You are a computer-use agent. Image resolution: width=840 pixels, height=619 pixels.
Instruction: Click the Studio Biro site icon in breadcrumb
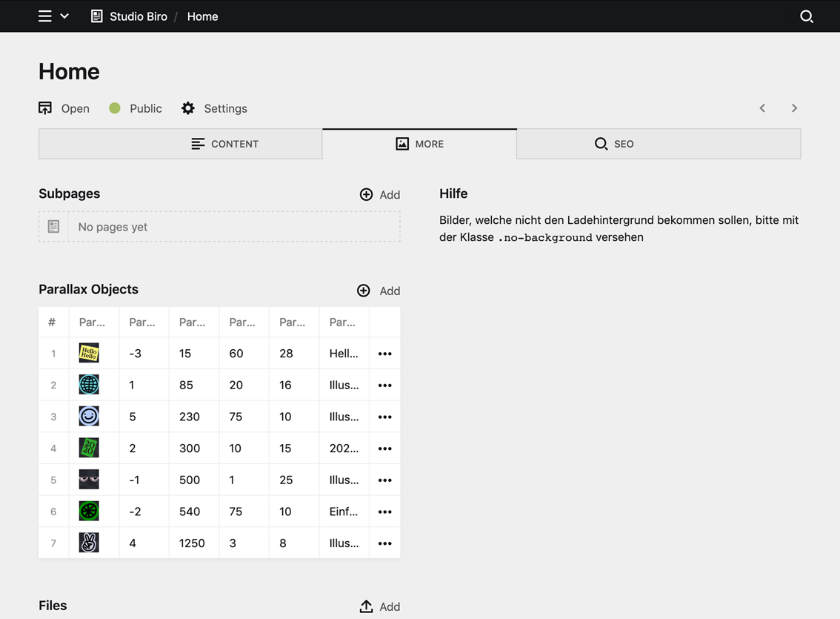point(96,16)
